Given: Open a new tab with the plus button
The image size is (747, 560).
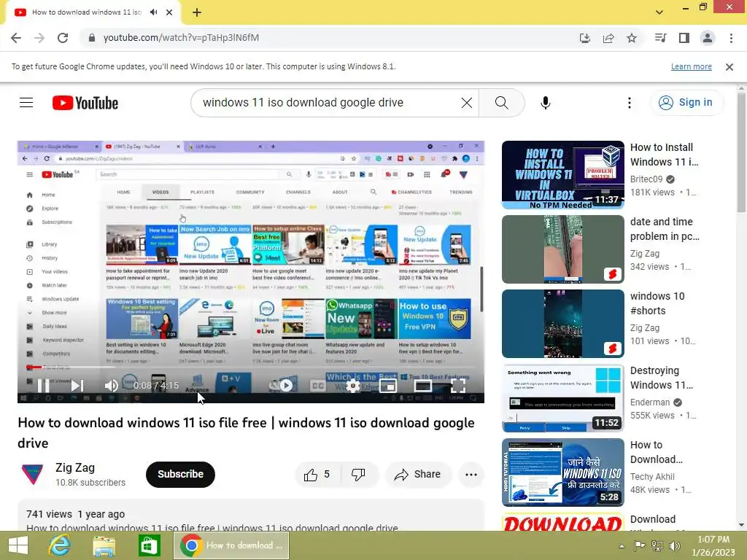Looking at the screenshot, I should tap(197, 13).
